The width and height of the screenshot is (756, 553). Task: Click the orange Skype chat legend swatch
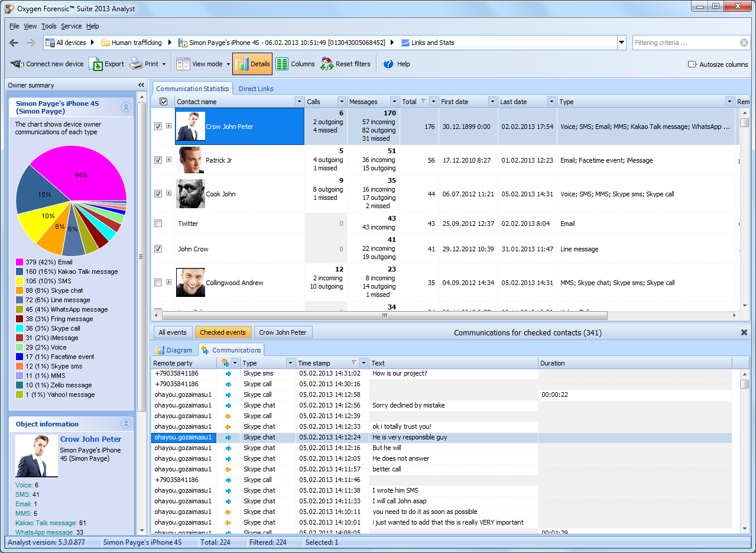click(x=20, y=290)
